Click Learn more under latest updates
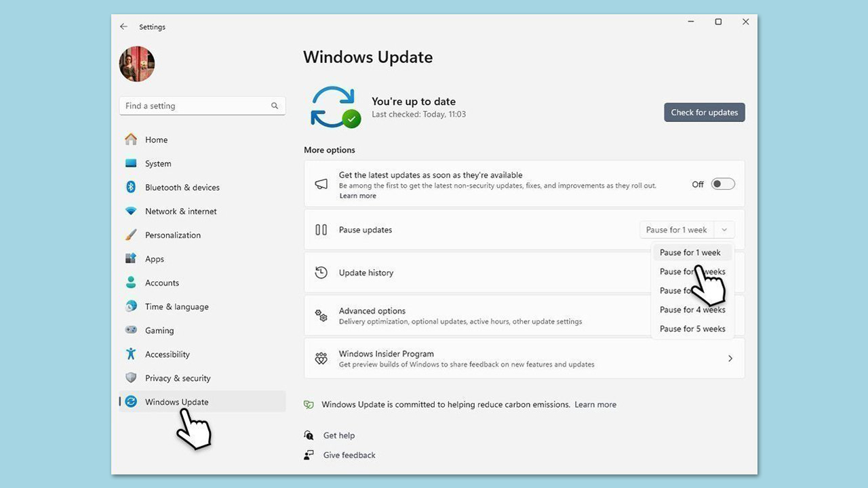 coord(357,196)
